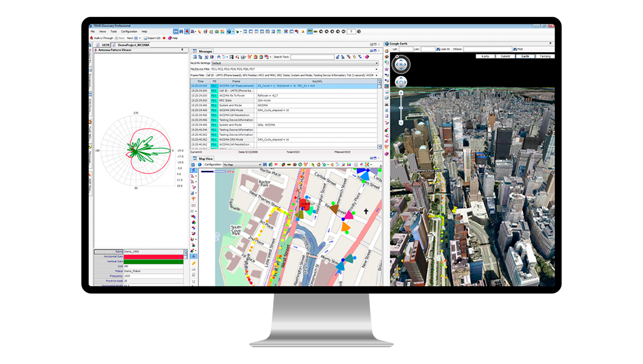Click the Lat input field
The height and width of the screenshot is (364, 643).
[406, 49]
